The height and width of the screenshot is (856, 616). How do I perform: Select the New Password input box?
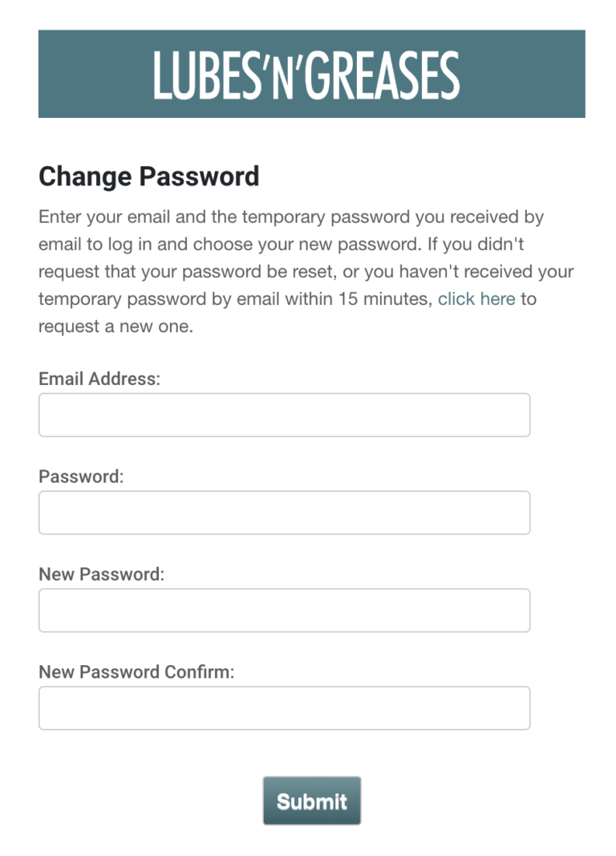click(x=284, y=611)
